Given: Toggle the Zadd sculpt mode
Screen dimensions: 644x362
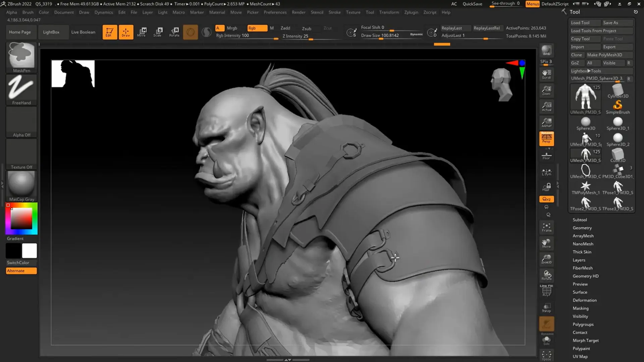Looking at the screenshot, I should coord(285,28).
